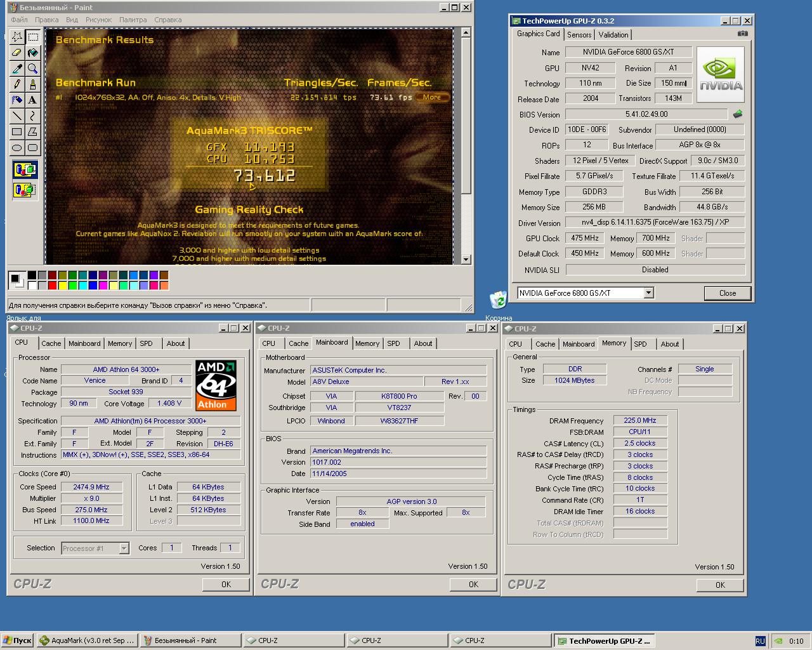Click the BIOS Version 5.41.02.49.00 field
Screen dimensions: 812x650
(646, 114)
